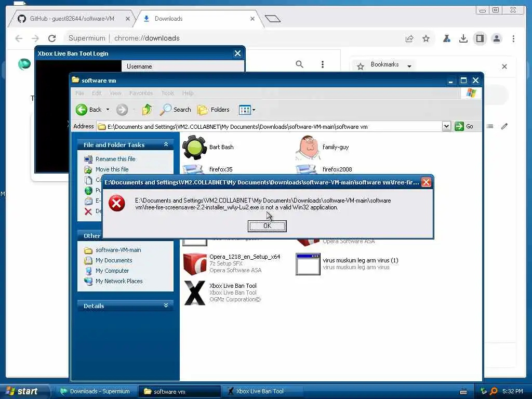Click the Go button beside address bar
The height and width of the screenshot is (399, 532).
[x=464, y=127]
